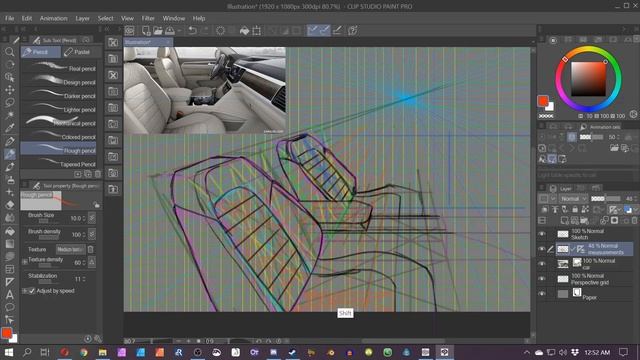This screenshot has height=360, width=640.
Task: Toggle snap to special ruler in command bar
Action: (x=325, y=31)
